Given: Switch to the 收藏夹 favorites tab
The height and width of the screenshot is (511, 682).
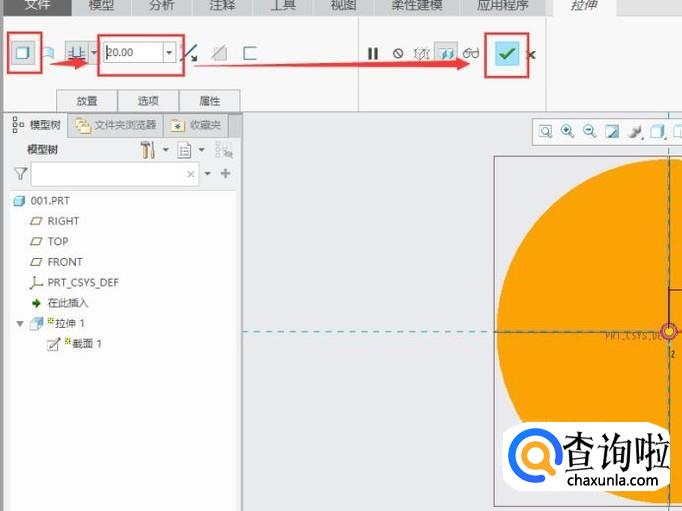Looking at the screenshot, I should click(x=196, y=125).
